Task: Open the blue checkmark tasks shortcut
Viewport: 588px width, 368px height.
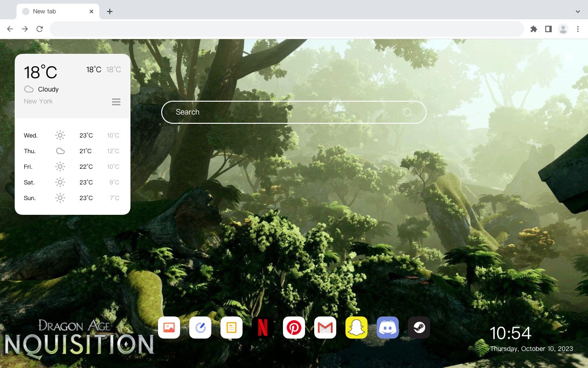Action: [x=200, y=328]
